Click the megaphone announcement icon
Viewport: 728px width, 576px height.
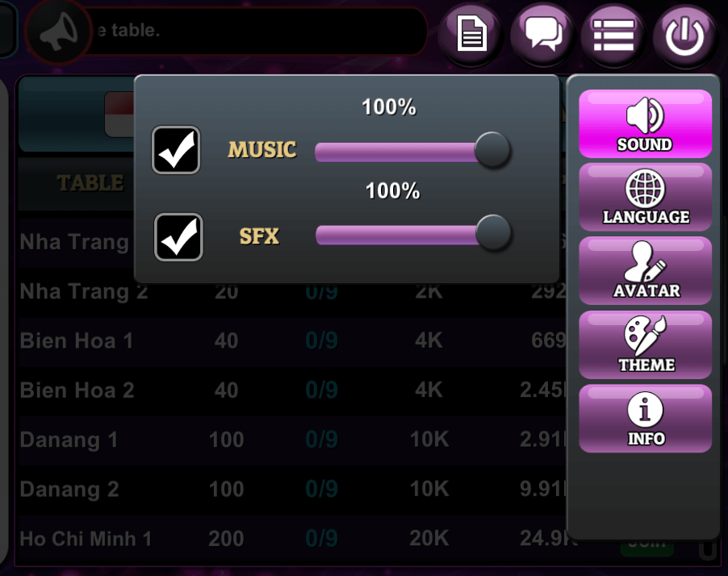click(57, 31)
